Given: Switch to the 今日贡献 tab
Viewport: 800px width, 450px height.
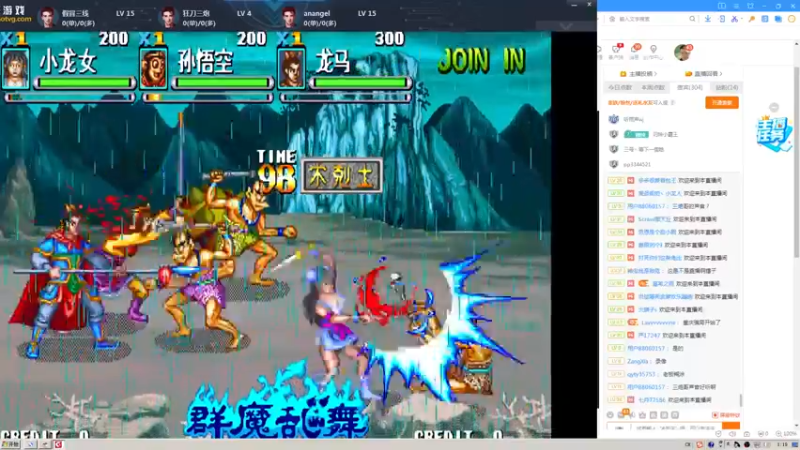Looking at the screenshot, I should pos(619,88).
